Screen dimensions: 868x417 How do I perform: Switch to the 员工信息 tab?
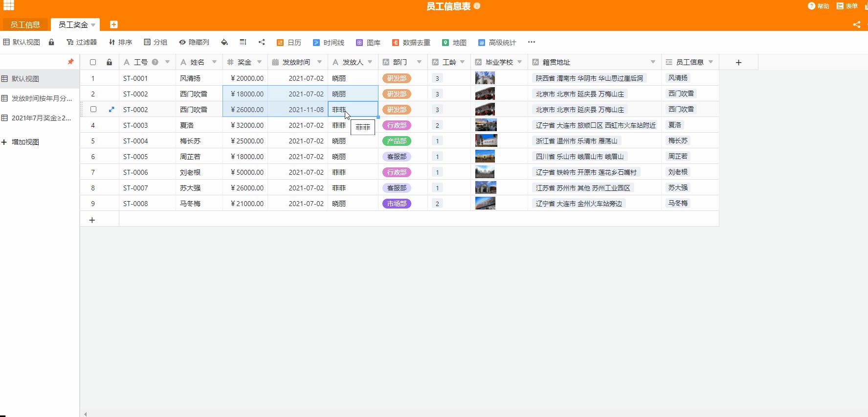[25, 24]
